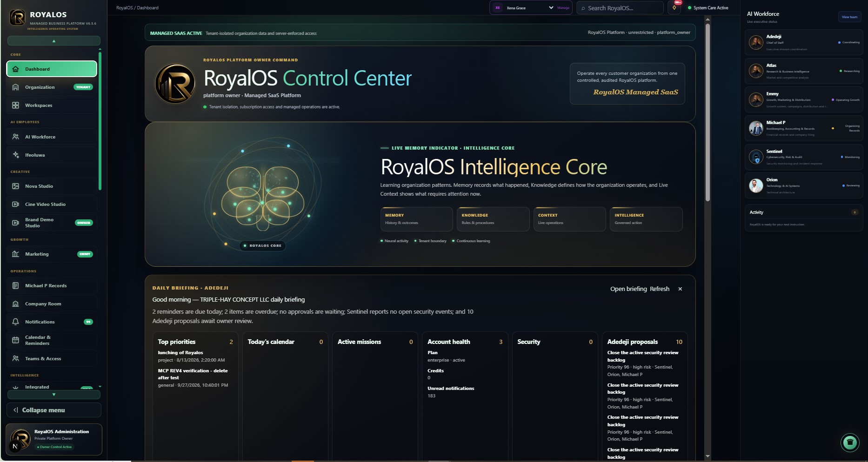Dismiss the daily briefing with X

click(680, 289)
